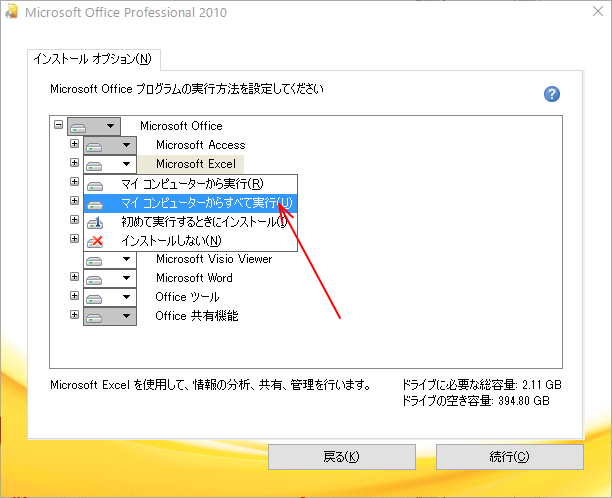
Task: Choose Installed on First Use option
Action: coord(190,222)
